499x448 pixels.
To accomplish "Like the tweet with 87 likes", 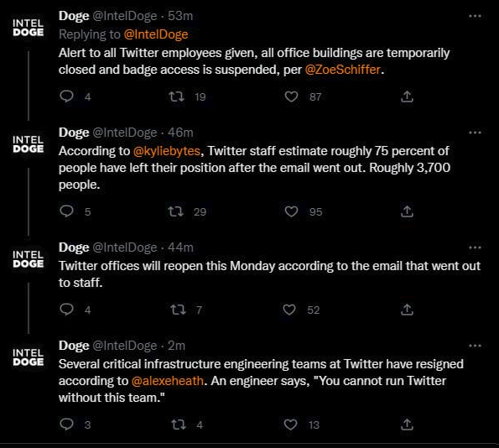I will click(x=291, y=96).
